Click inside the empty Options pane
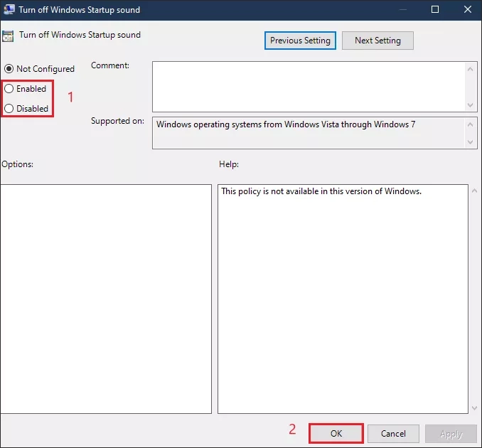482x448 pixels. click(x=106, y=299)
